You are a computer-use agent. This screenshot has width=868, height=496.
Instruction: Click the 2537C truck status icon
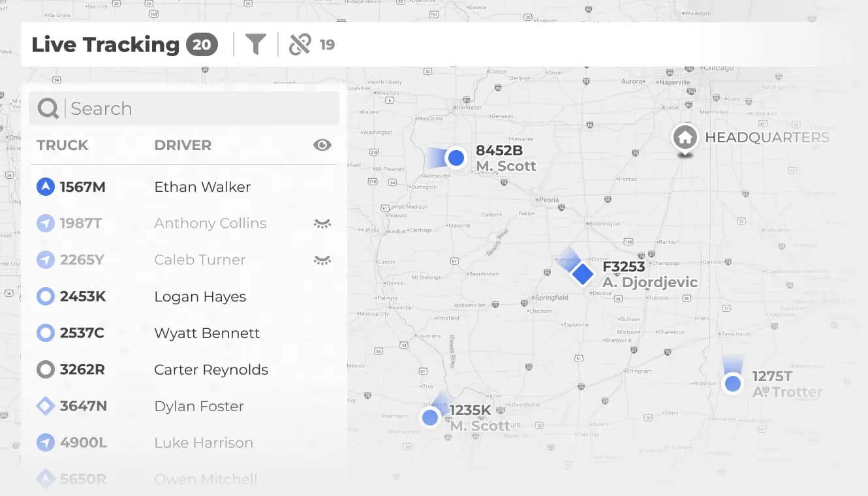(45, 333)
